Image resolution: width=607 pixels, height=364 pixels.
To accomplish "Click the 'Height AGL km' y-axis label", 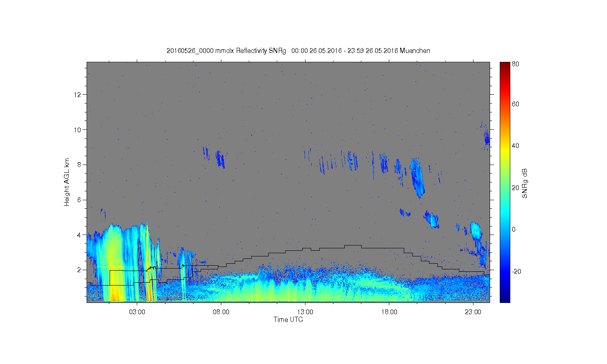I will click(67, 182).
